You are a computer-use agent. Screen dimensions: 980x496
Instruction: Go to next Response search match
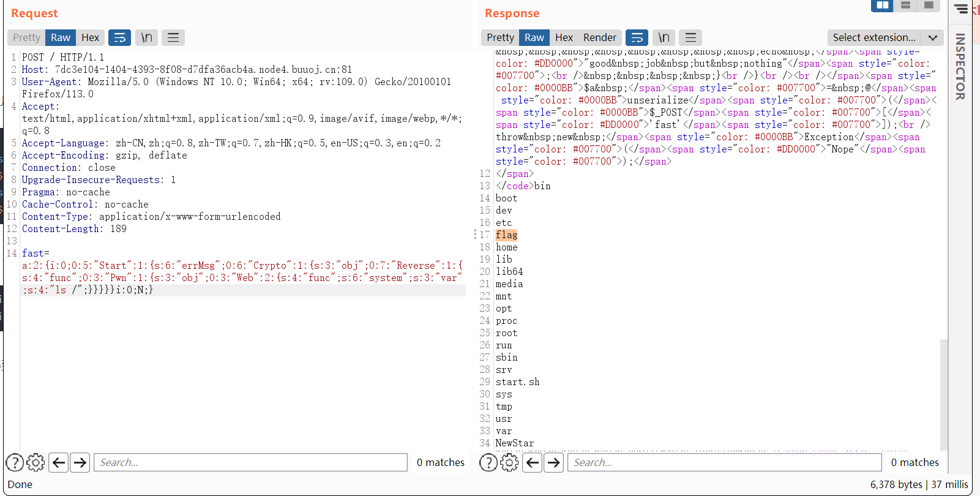tap(554, 462)
